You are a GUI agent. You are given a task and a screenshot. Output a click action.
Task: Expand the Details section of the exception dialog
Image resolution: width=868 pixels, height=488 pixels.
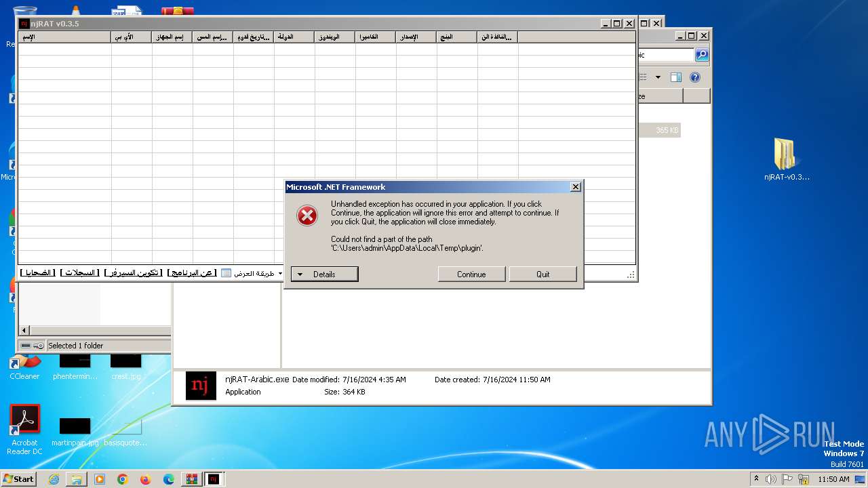tap(324, 274)
